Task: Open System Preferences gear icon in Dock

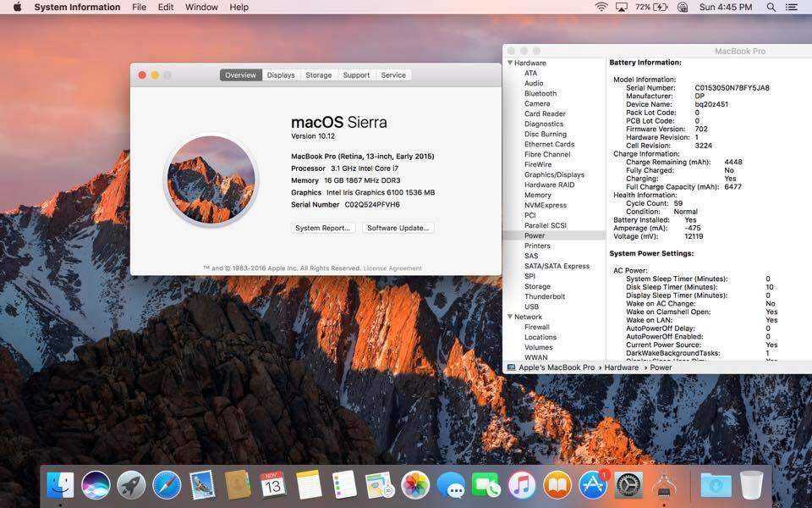Action: (628, 486)
